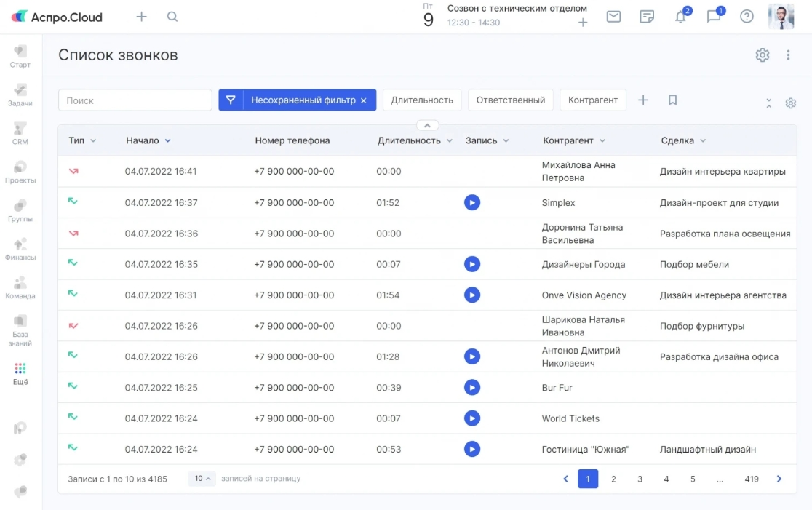Play the Simplex call recording
Screen dimensions: 812x510
(x=472, y=203)
